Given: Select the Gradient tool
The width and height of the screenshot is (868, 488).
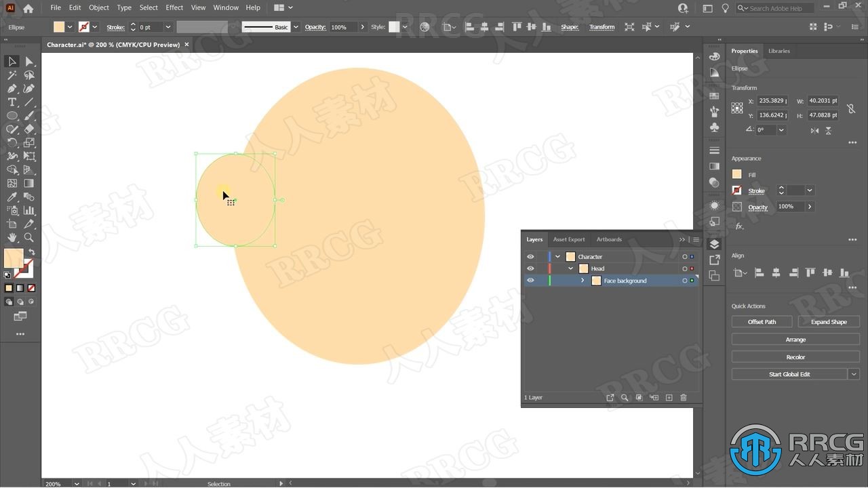Looking at the screenshot, I should (x=29, y=184).
